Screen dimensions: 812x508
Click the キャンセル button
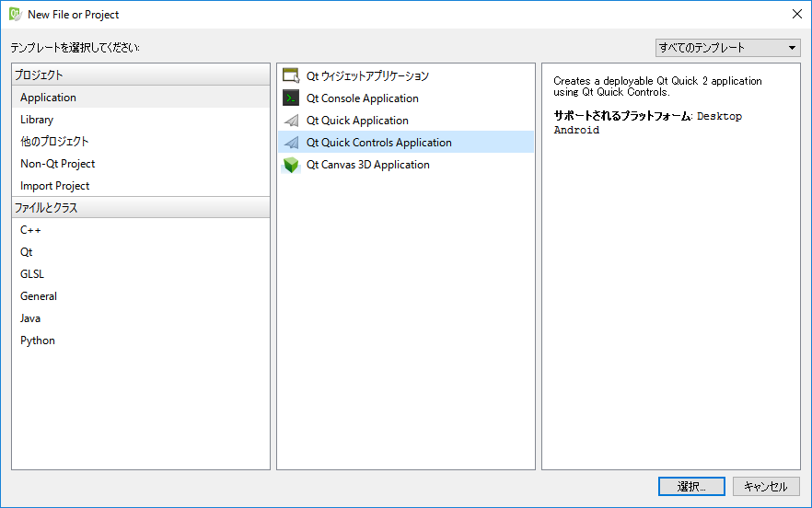tap(766, 486)
